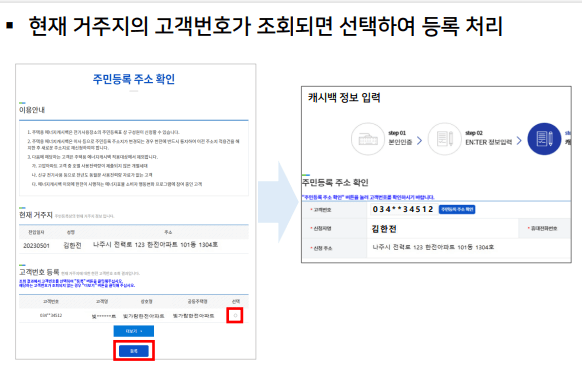Click the 이용안내 section heading
Image resolution: width=582 pixels, height=370 pixels.
(x=32, y=110)
